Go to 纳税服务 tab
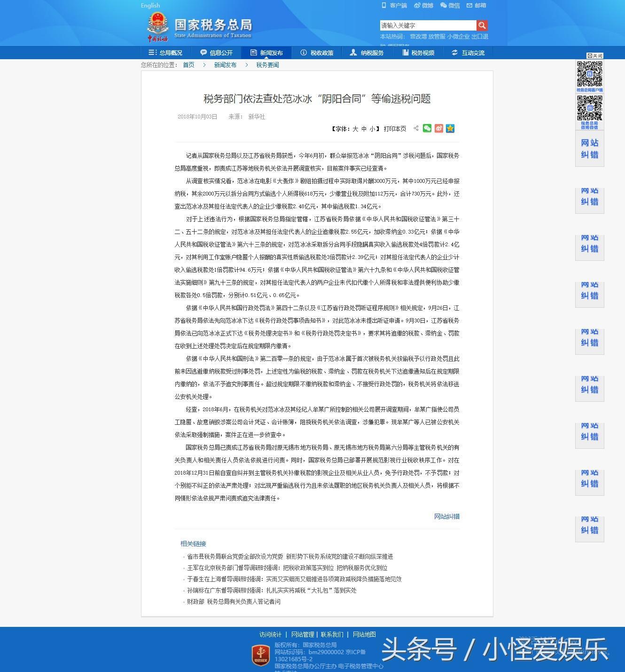 tap(367, 53)
